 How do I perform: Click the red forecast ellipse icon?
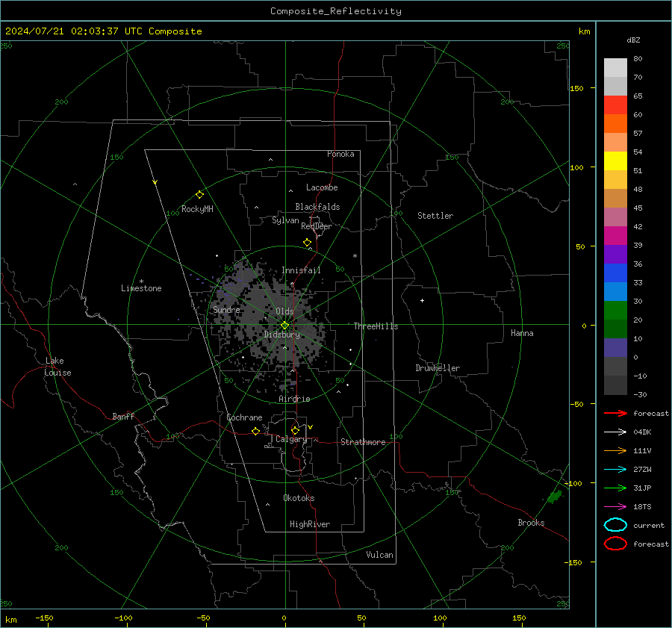(x=615, y=544)
